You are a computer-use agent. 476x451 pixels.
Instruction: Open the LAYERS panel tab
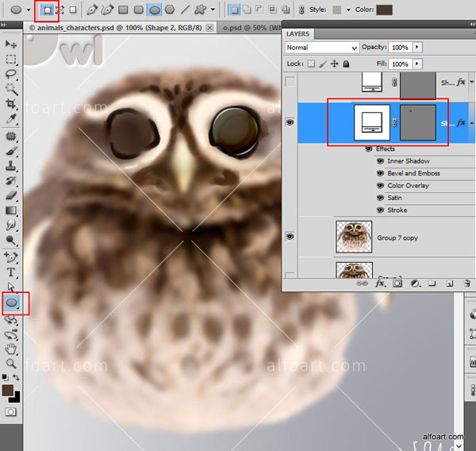(297, 34)
